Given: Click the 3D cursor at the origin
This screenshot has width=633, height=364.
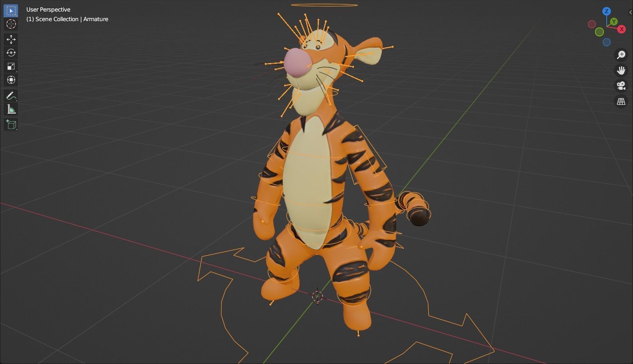Looking at the screenshot, I should 318,296.
